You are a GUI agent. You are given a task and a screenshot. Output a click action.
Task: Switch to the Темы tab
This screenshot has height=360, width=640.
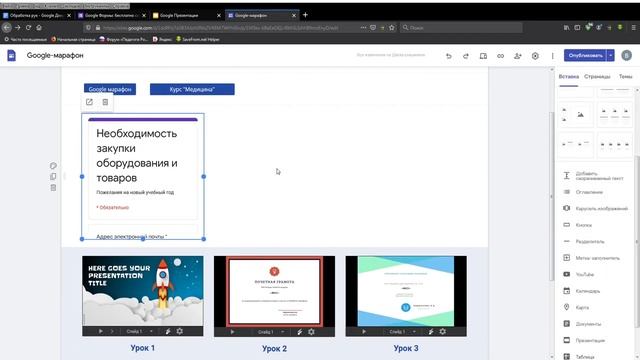pos(625,77)
